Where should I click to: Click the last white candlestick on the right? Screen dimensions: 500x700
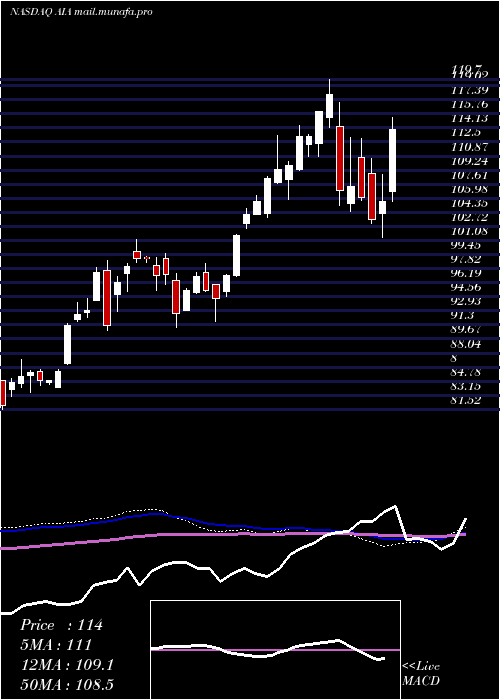(393, 160)
